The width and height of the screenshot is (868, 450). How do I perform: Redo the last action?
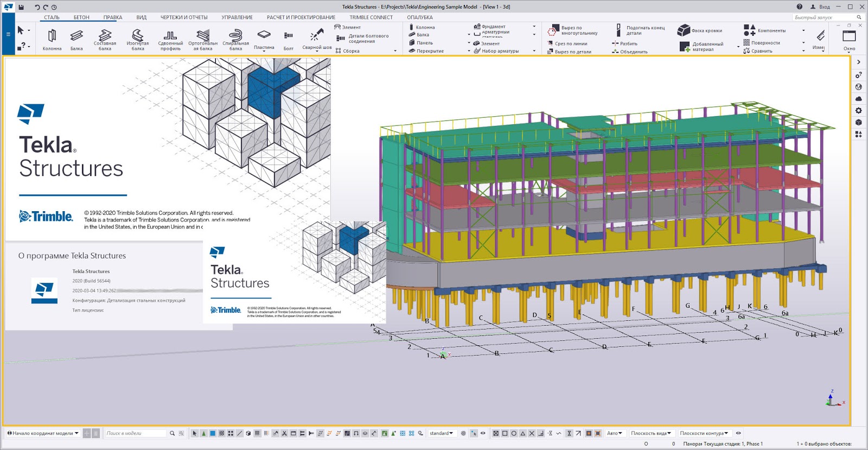46,7
